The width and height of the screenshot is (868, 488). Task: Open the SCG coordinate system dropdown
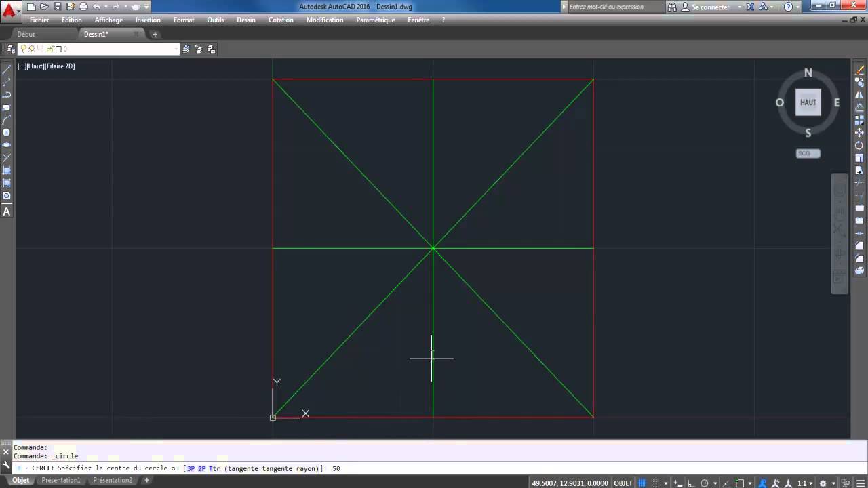click(x=808, y=153)
